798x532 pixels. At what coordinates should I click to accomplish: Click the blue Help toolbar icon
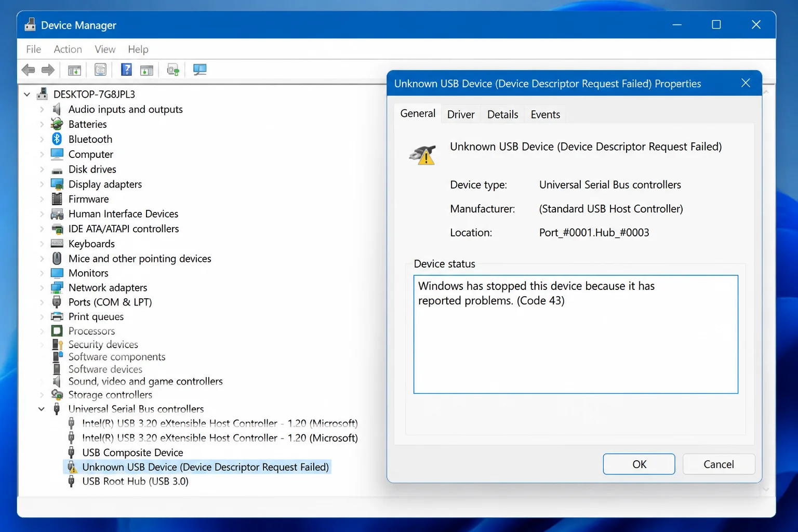coord(126,70)
